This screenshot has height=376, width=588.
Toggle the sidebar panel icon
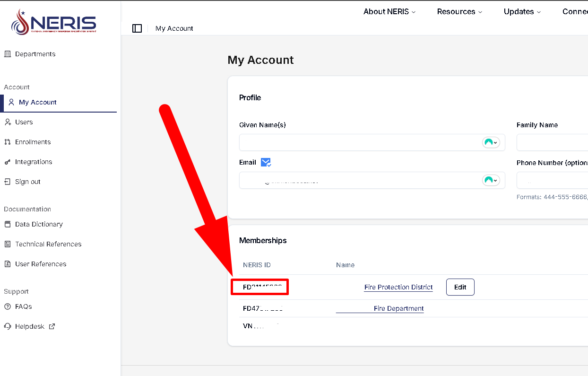(137, 28)
